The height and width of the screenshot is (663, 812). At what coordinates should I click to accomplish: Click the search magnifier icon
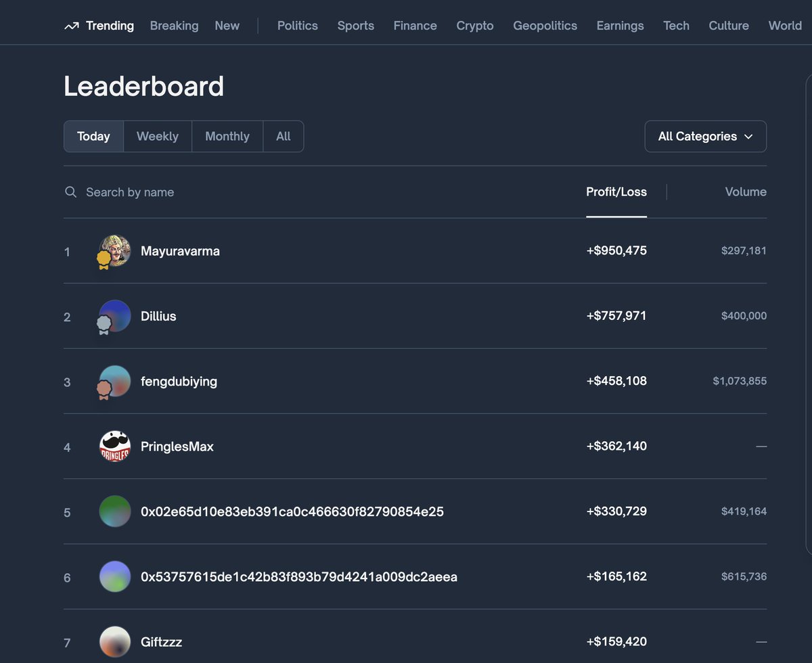pos(70,192)
